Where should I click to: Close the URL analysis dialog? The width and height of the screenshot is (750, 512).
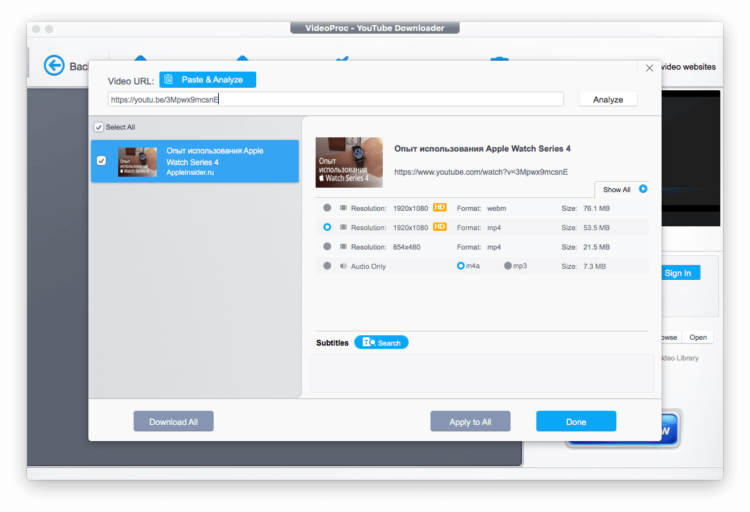point(649,68)
